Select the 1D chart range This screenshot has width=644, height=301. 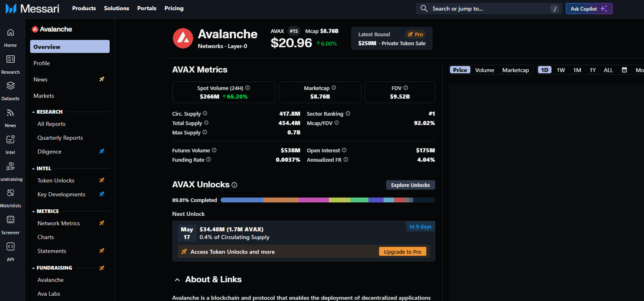tap(545, 70)
